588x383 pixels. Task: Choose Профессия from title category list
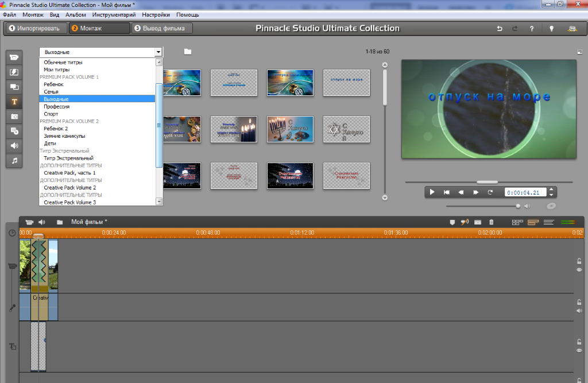click(57, 107)
